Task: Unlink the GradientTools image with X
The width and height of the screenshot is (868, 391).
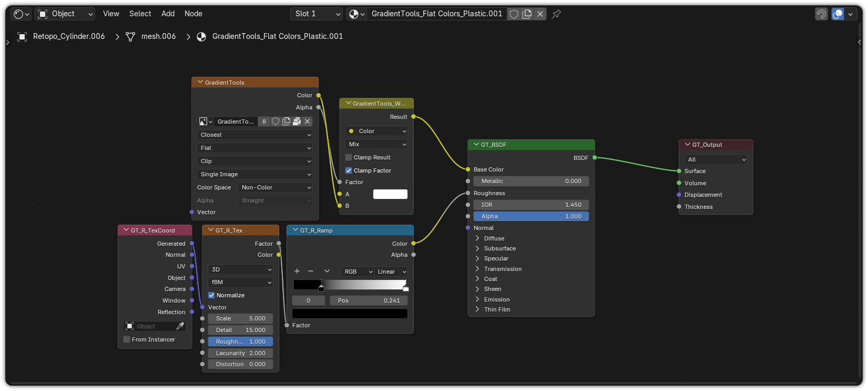Action: point(308,122)
